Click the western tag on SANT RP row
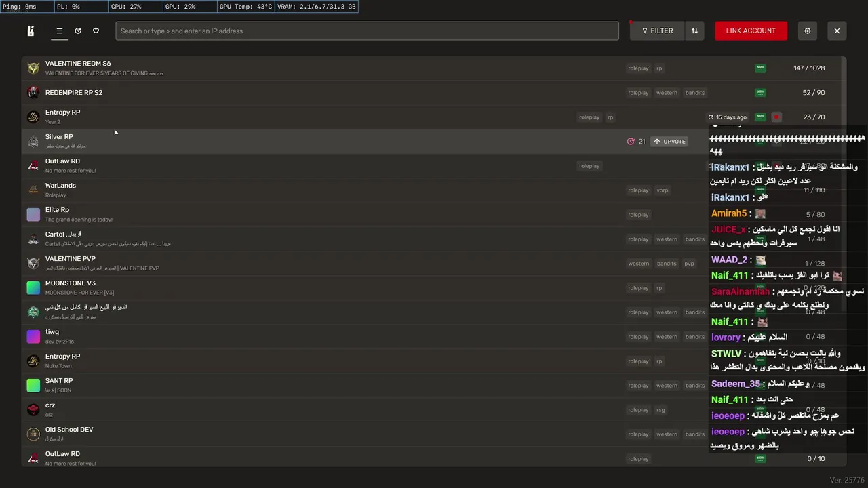The height and width of the screenshot is (488, 868). point(667,386)
